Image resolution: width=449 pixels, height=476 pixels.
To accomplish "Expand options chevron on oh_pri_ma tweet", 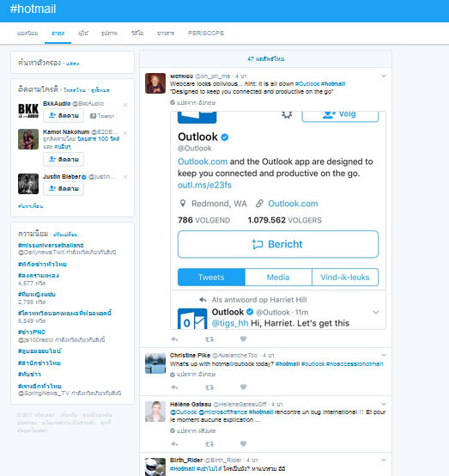I will (384, 76).
